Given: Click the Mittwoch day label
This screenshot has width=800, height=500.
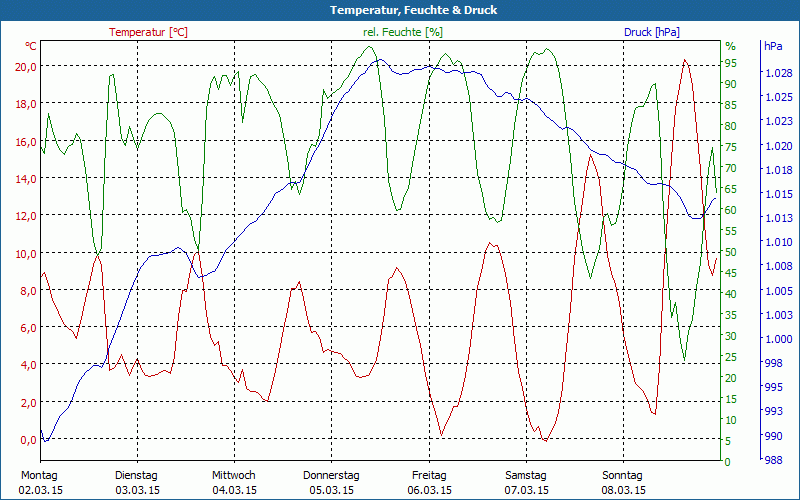Looking at the screenshot, I should point(234,475).
